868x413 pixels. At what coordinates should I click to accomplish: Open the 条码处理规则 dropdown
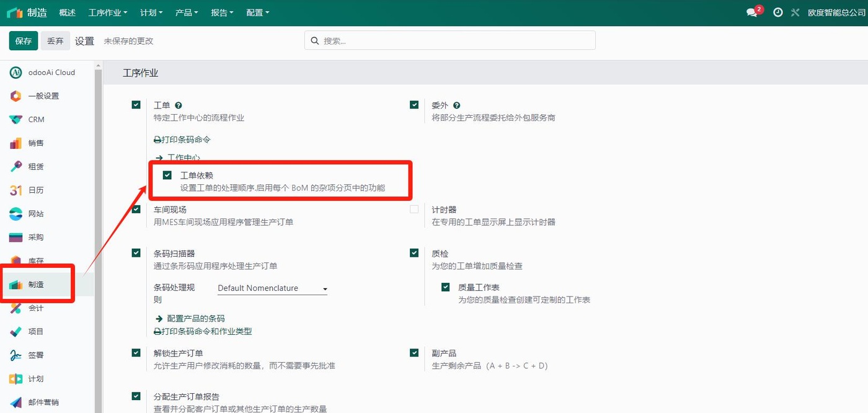click(272, 288)
